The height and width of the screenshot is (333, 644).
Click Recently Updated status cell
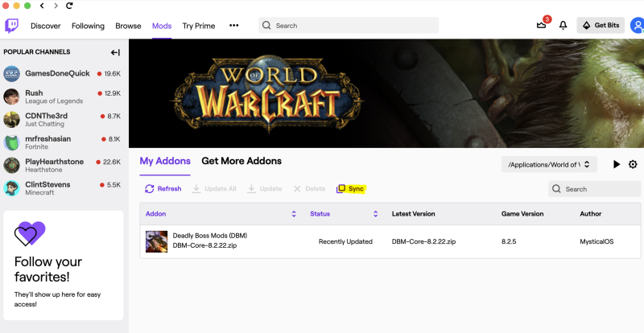[x=345, y=241]
